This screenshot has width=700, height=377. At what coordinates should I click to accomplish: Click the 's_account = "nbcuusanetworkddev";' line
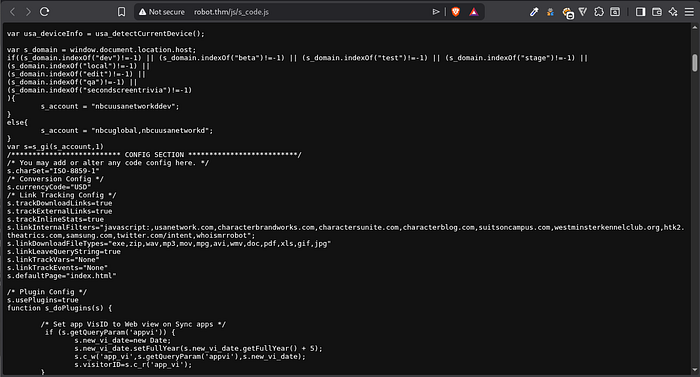110,106
